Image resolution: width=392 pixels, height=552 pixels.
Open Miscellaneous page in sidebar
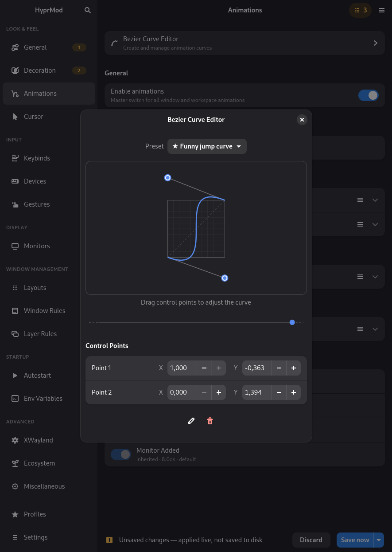click(49, 486)
